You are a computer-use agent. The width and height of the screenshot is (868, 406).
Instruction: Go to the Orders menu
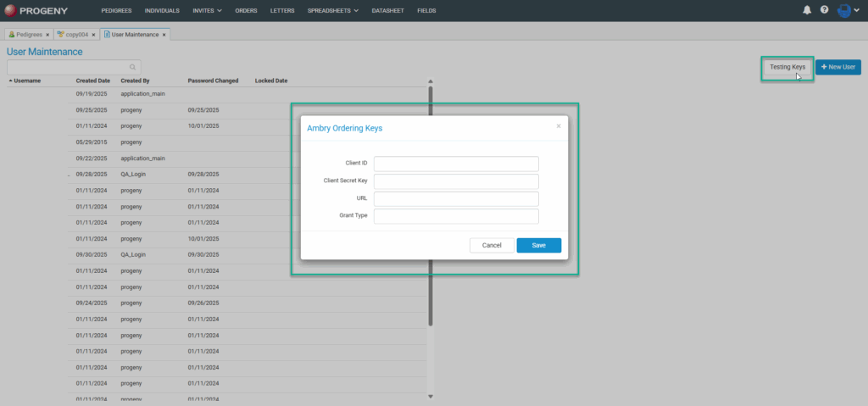pyautogui.click(x=246, y=10)
